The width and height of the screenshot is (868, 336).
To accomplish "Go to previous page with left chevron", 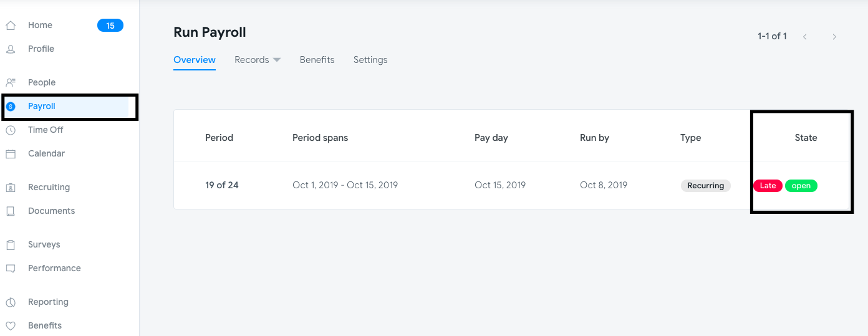I will tap(805, 37).
